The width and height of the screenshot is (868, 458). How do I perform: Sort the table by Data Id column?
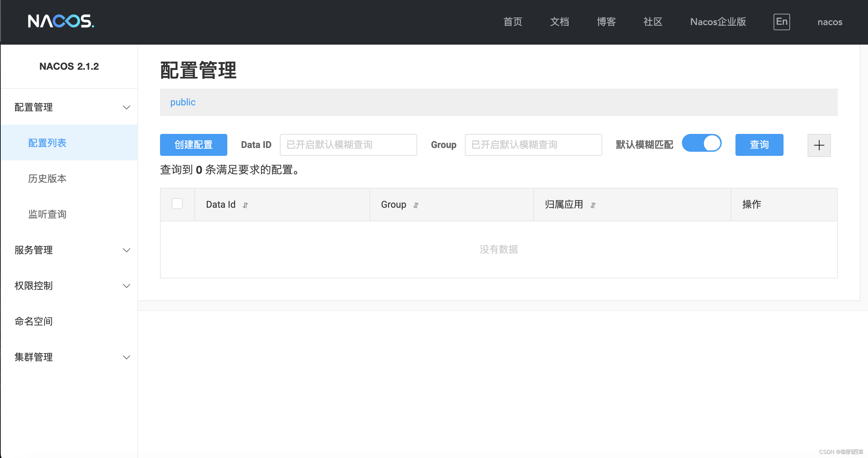(x=245, y=205)
